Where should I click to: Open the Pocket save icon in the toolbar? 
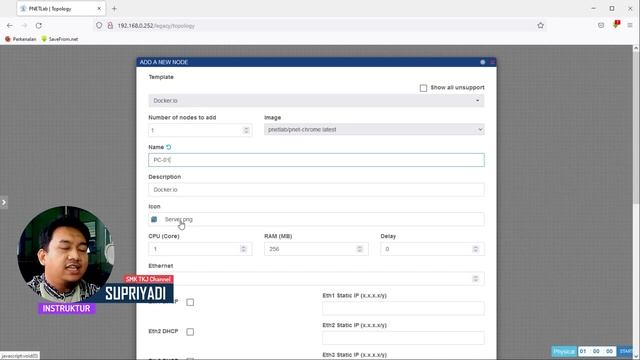(601, 25)
